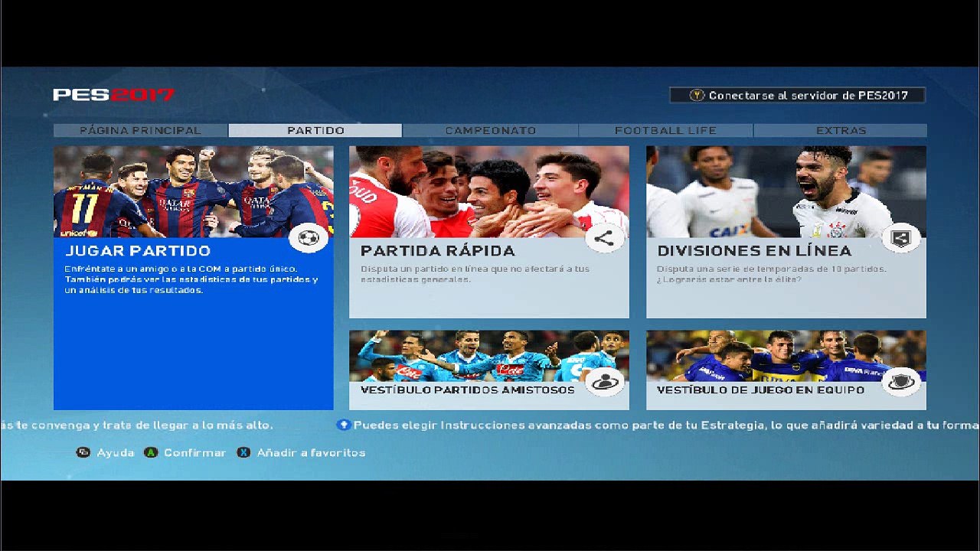
Task: Go to the Football Life tab
Action: click(x=666, y=131)
